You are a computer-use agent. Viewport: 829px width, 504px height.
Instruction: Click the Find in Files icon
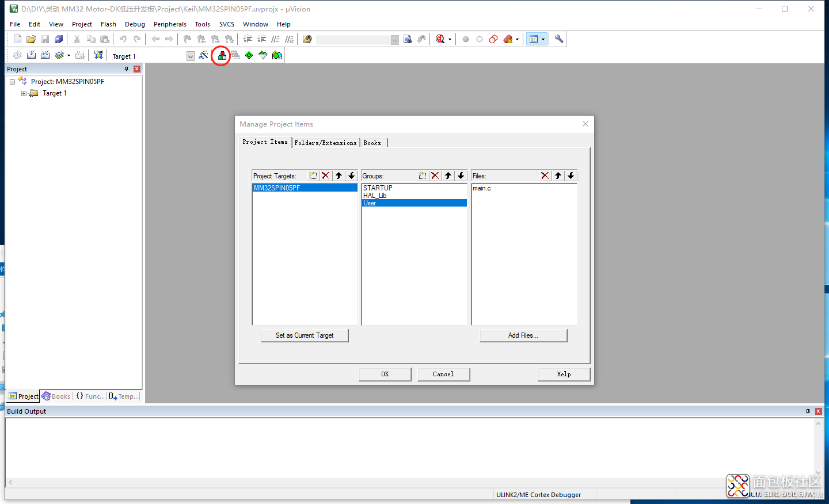coord(408,39)
